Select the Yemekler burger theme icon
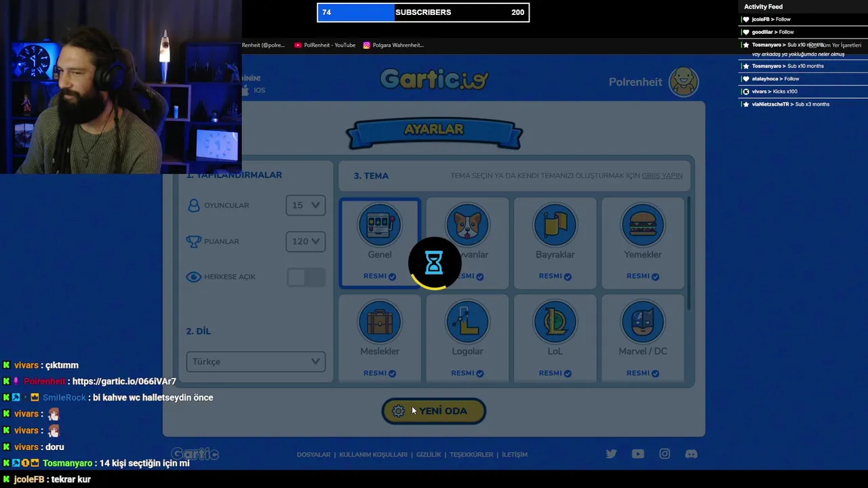Screen dimensions: 868x488 (x=643, y=224)
